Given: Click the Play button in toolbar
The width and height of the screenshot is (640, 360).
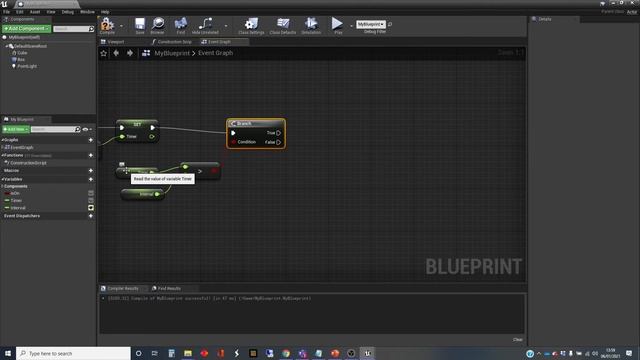Looking at the screenshot, I should (x=338, y=26).
